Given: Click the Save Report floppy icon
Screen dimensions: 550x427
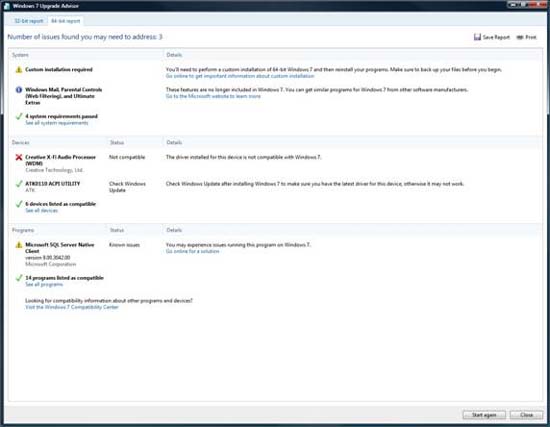Looking at the screenshot, I should (477, 37).
